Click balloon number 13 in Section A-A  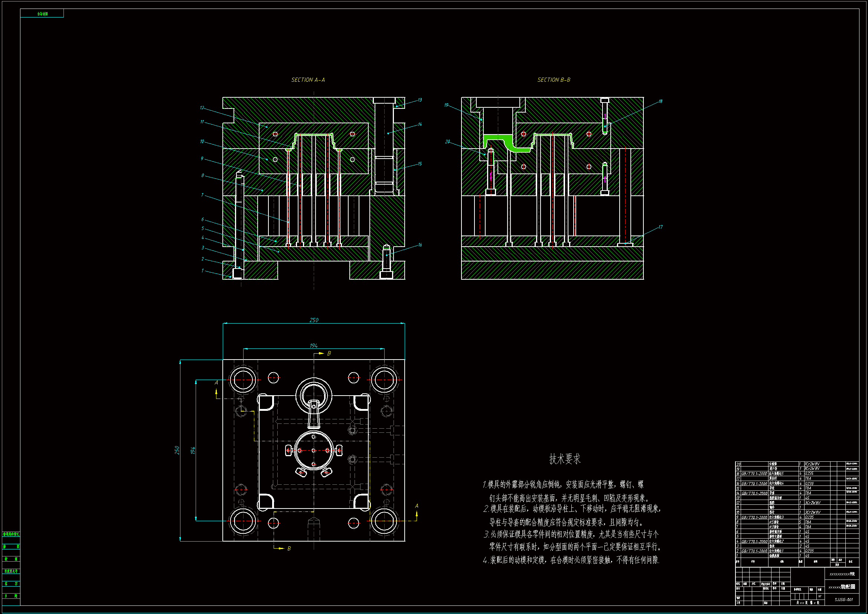[420, 100]
